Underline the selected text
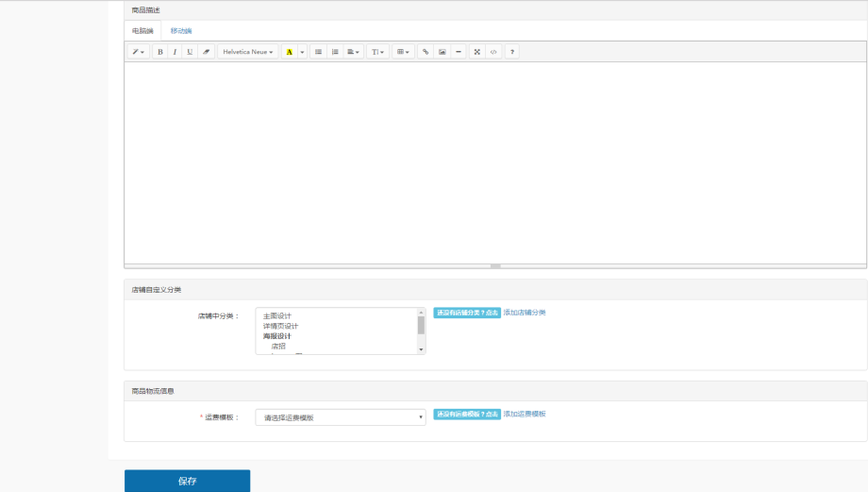The height and width of the screenshot is (492, 868). 190,52
